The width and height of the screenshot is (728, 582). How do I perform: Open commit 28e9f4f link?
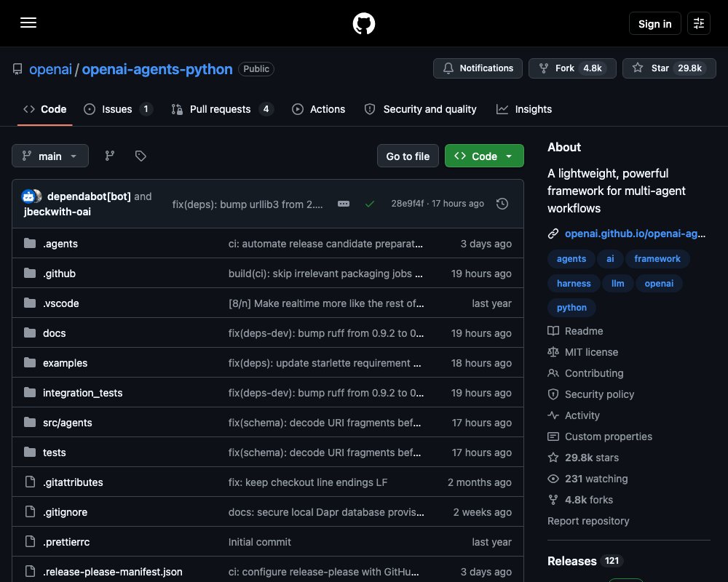pyautogui.click(x=407, y=203)
